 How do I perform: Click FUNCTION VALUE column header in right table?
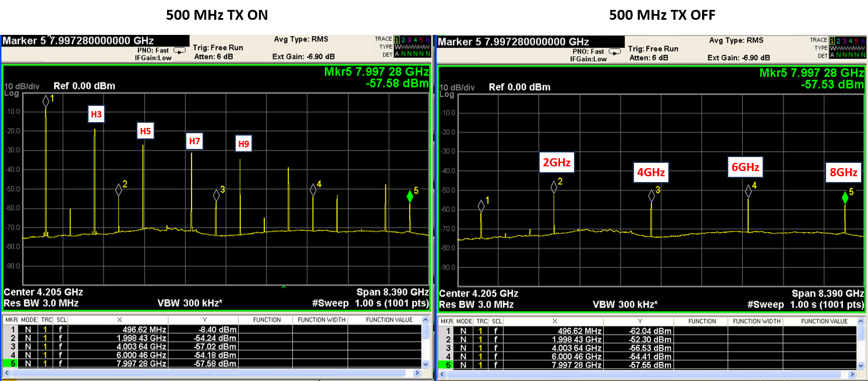[x=824, y=321]
